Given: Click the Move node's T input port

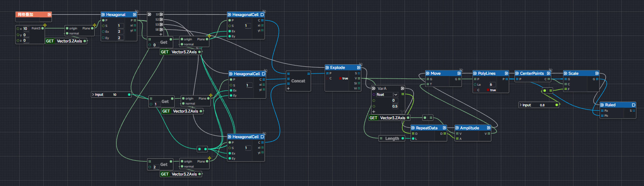Looking at the screenshot, I should point(428,84).
